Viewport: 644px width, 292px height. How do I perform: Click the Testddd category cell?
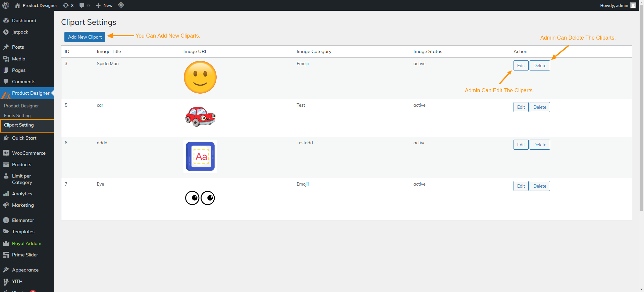(305, 143)
